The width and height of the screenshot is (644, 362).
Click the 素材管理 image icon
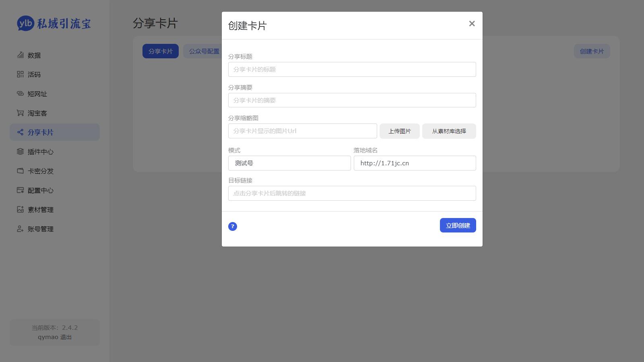click(x=20, y=210)
